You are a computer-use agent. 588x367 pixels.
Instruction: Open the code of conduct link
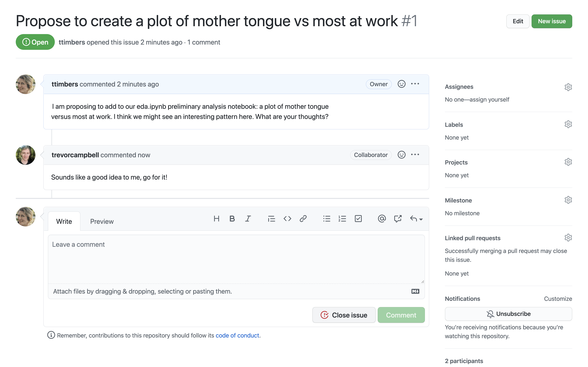[x=237, y=335]
